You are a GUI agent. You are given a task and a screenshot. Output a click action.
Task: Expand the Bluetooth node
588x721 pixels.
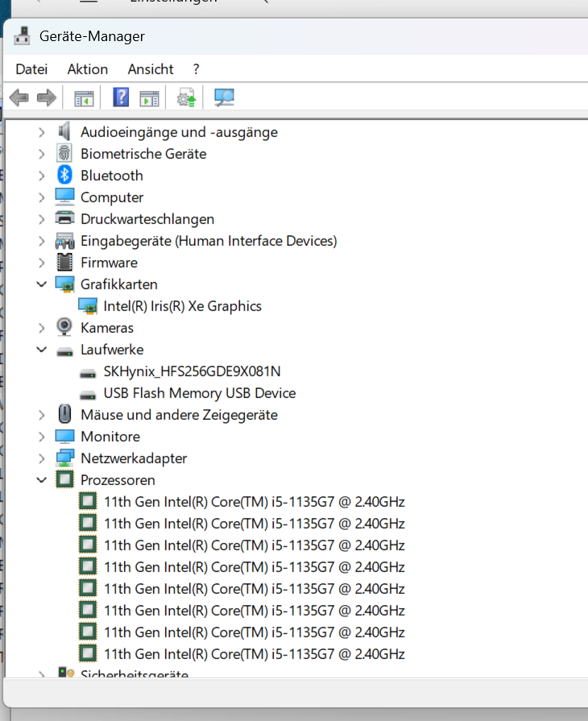(x=41, y=176)
